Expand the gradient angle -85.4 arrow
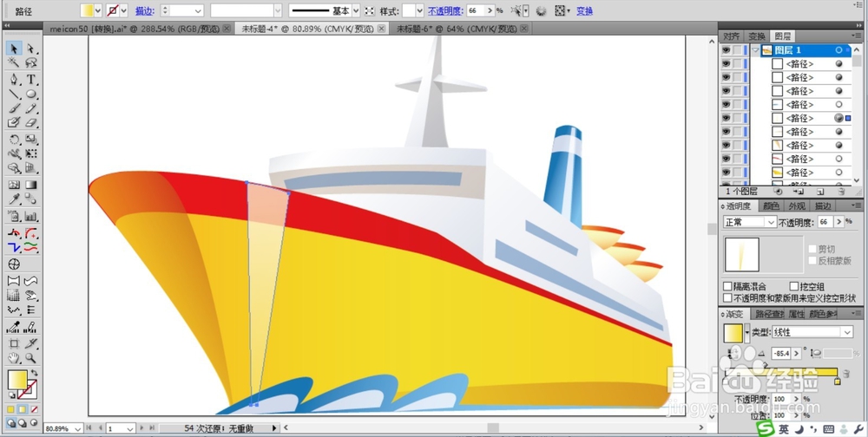This screenshot has height=437, width=868. pos(797,353)
